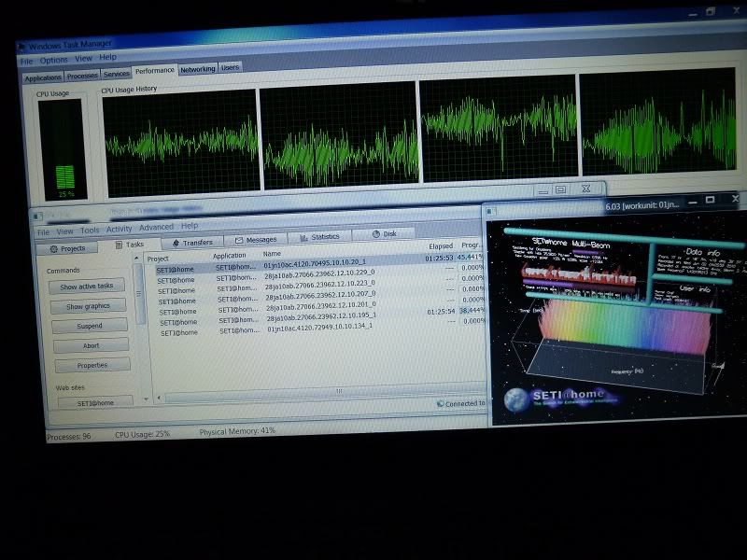This screenshot has width=747, height=560.
Task: Open the Advanced menu in BOINC
Action: click(x=156, y=227)
